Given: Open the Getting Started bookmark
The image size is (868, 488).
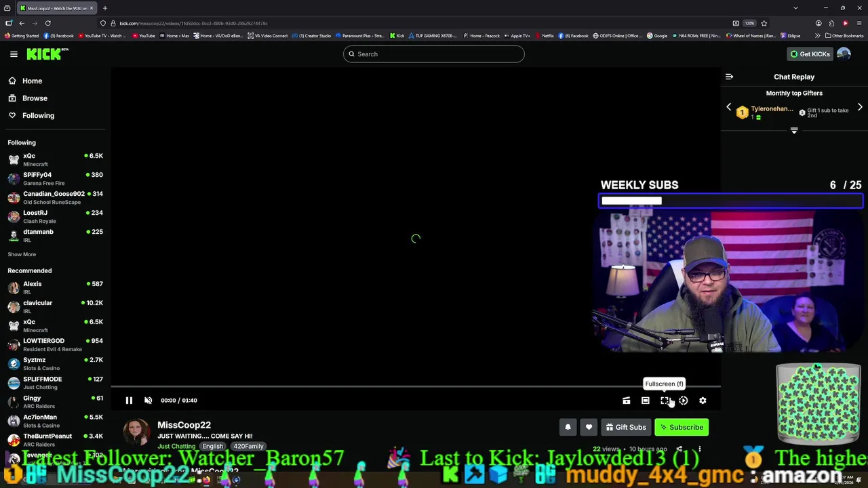Looking at the screenshot, I should pyautogui.click(x=22, y=36).
